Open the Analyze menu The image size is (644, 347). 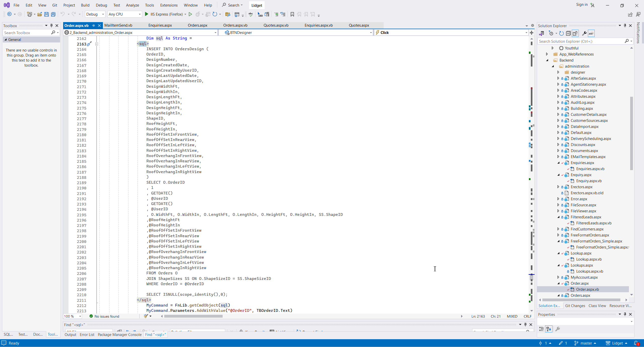[x=132, y=5]
